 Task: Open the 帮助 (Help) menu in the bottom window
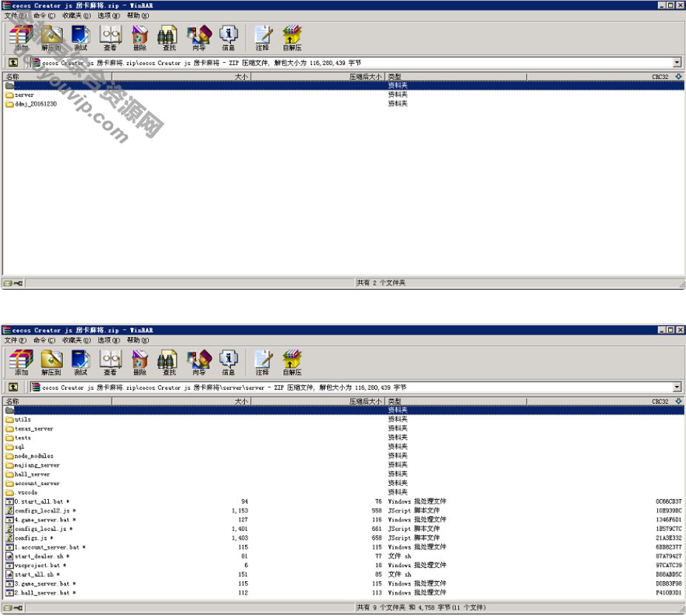click(x=138, y=341)
